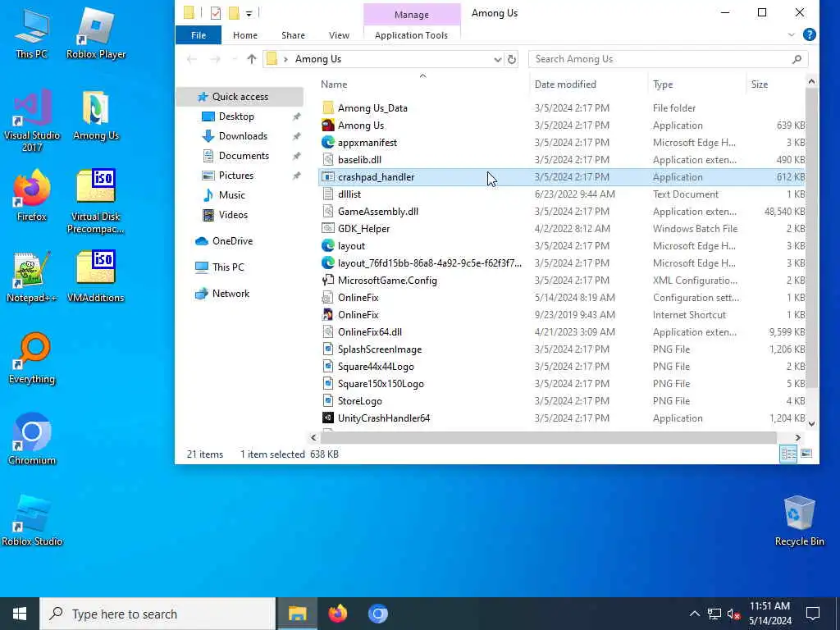Click the MicrosoftGame.Config file icon

pyautogui.click(x=328, y=281)
